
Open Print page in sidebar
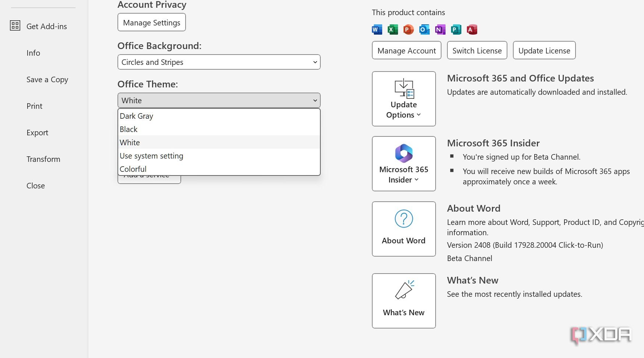click(x=34, y=106)
